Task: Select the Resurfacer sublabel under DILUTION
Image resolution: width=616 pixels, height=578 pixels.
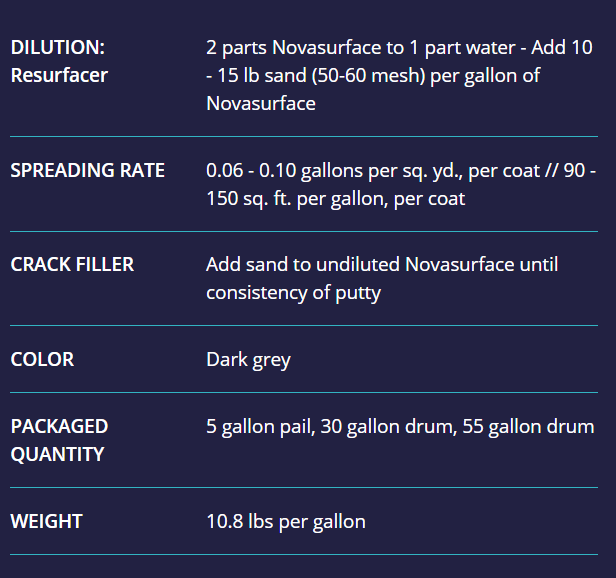Action: coord(59,75)
